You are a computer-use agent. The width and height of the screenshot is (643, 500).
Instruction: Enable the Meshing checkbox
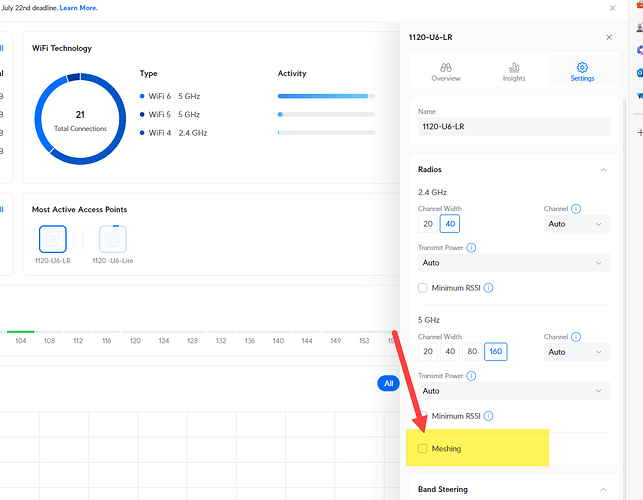[422, 448]
